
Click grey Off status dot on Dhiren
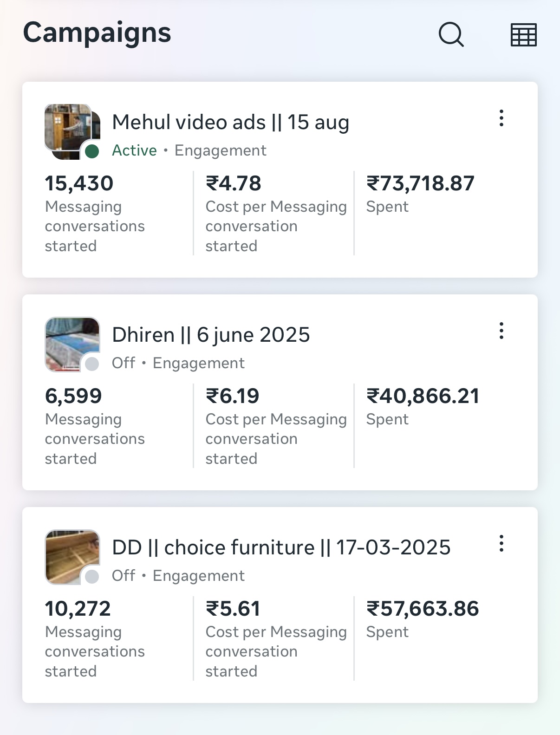92,364
